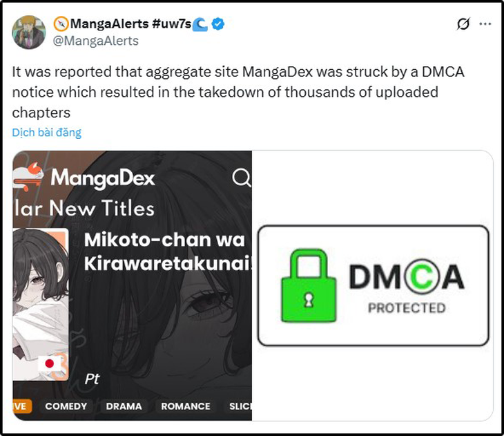Click the @MangaAlerts handle
504x436 pixels.
tap(97, 41)
